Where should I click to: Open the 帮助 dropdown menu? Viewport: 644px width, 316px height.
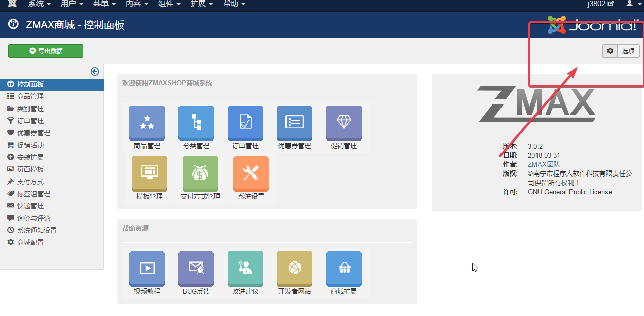[234, 4]
